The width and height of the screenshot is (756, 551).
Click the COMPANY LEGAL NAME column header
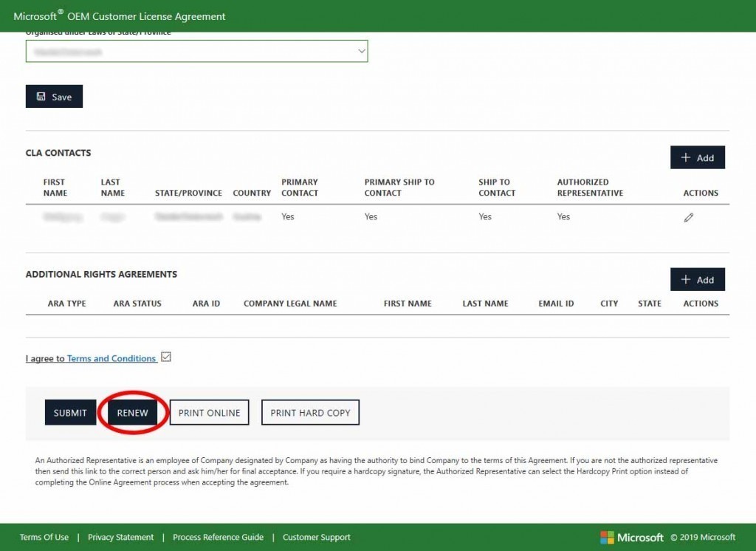pos(290,304)
